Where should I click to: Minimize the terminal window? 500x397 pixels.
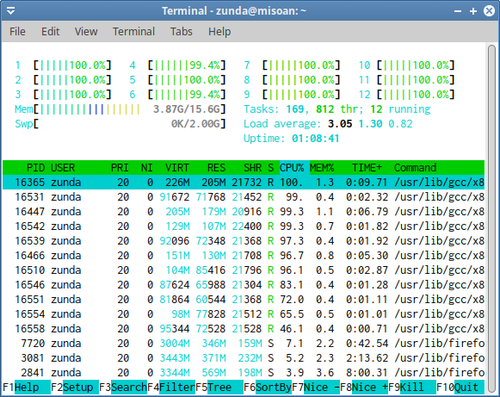click(458, 11)
